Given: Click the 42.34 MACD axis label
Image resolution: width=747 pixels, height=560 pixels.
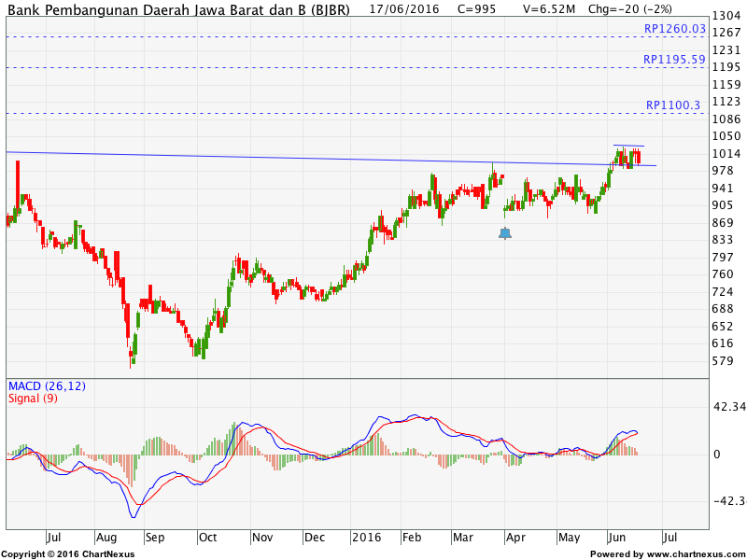Looking at the screenshot, I should pos(729,406).
